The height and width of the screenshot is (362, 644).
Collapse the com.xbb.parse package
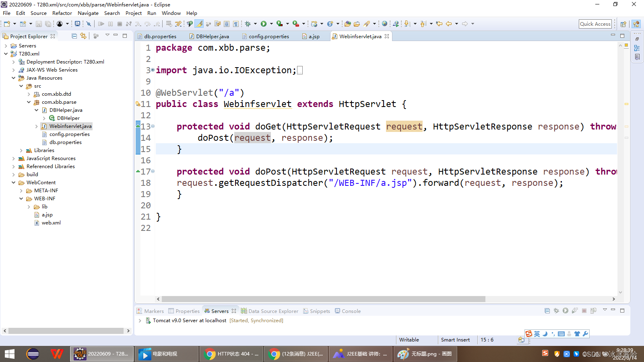tap(29, 102)
